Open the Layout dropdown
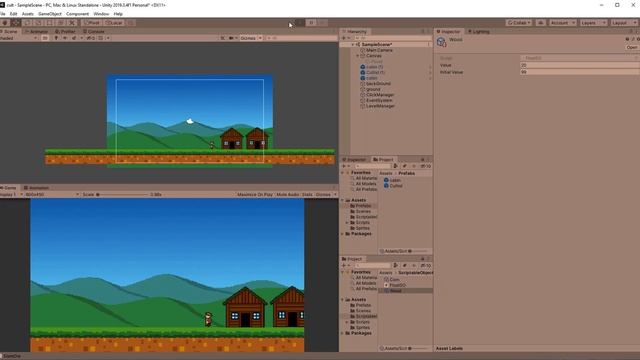The width and height of the screenshot is (640, 360). (623, 23)
